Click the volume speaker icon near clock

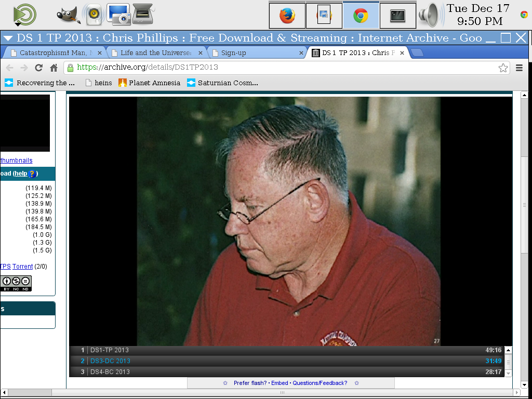tap(431, 15)
